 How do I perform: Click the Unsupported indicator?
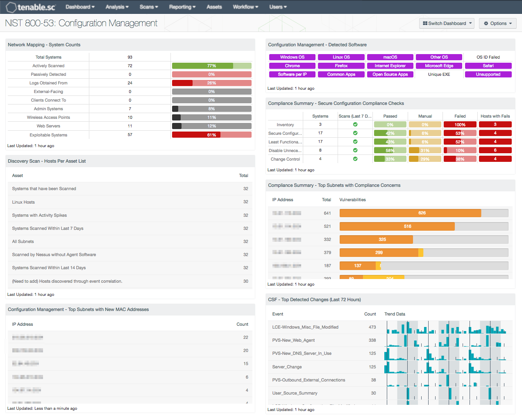tap(488, 75)
